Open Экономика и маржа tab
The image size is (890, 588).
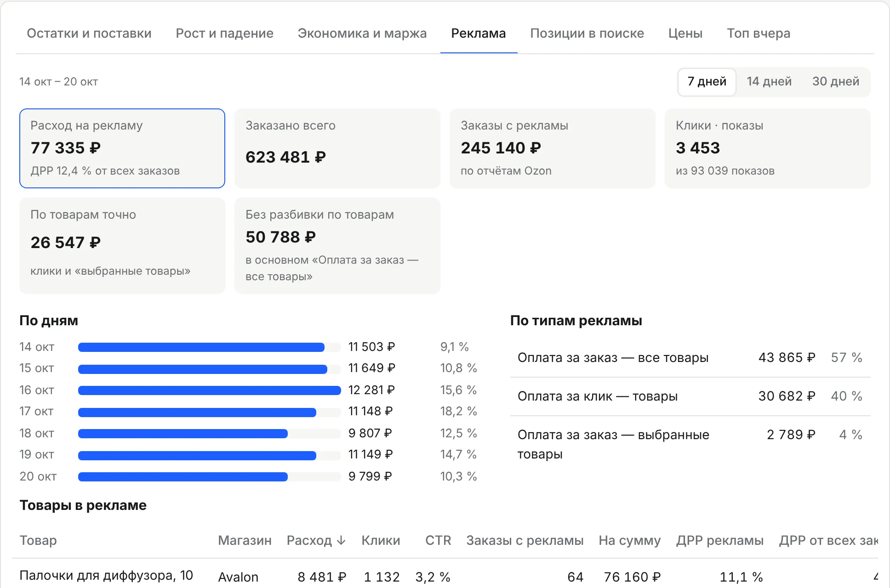[362, 34]
